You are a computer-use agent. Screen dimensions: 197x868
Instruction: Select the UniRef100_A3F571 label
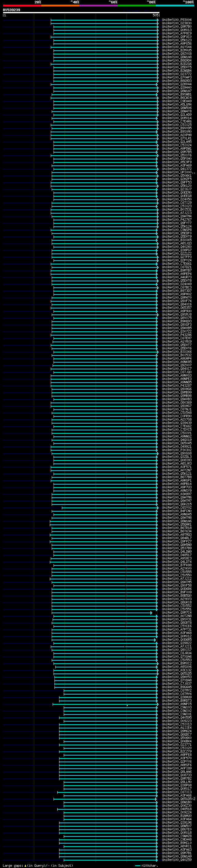176,467
